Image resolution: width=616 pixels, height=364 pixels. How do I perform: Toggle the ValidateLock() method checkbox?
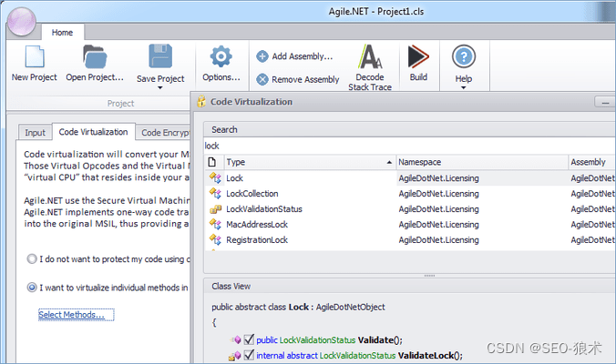pyautogui.click(x=249, y=355)
